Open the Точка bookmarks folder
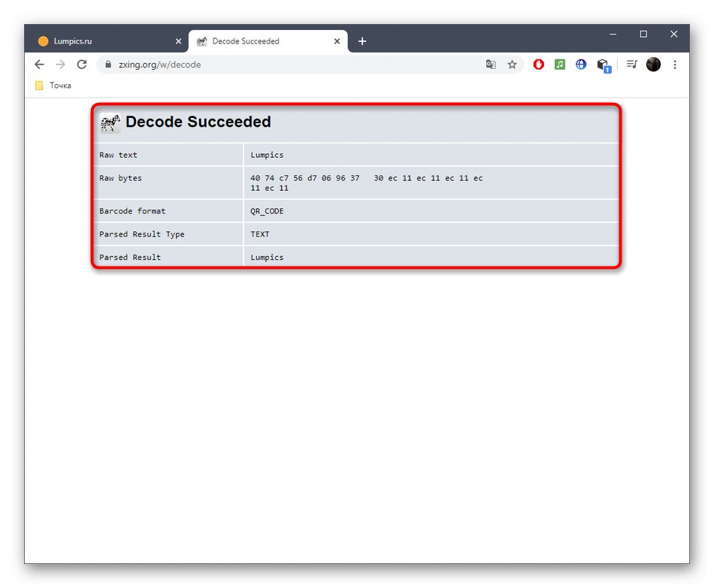The image size is (714, 588). tap(53, 86)
